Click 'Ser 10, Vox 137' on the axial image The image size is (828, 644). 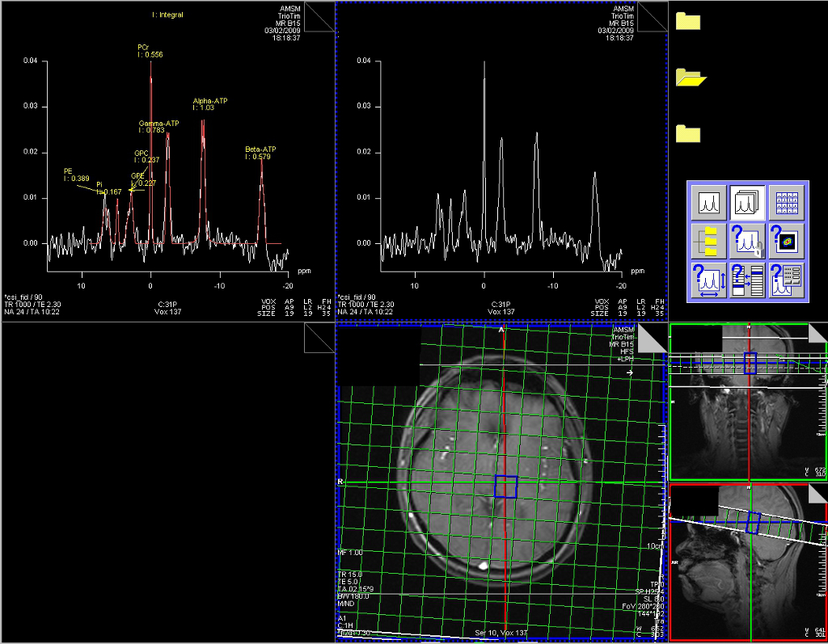tap(501, 633)
